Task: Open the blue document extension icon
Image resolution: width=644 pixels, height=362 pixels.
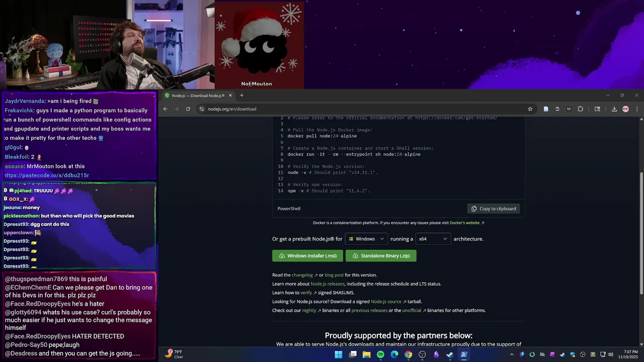Action: [546, 109]
